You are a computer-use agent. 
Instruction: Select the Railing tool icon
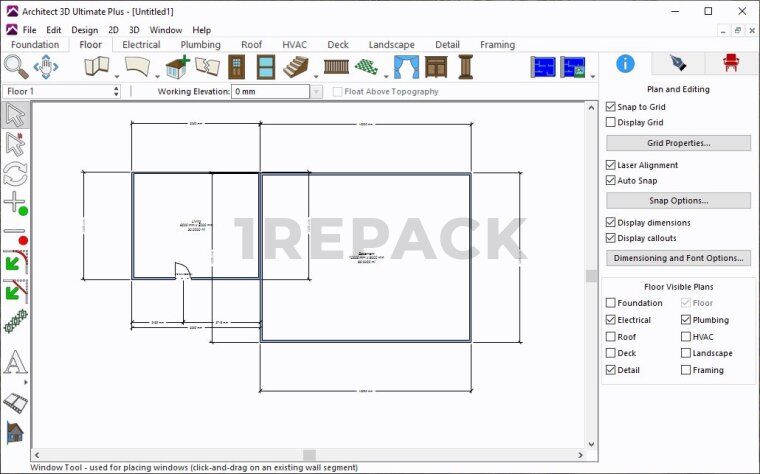point(337,67)
